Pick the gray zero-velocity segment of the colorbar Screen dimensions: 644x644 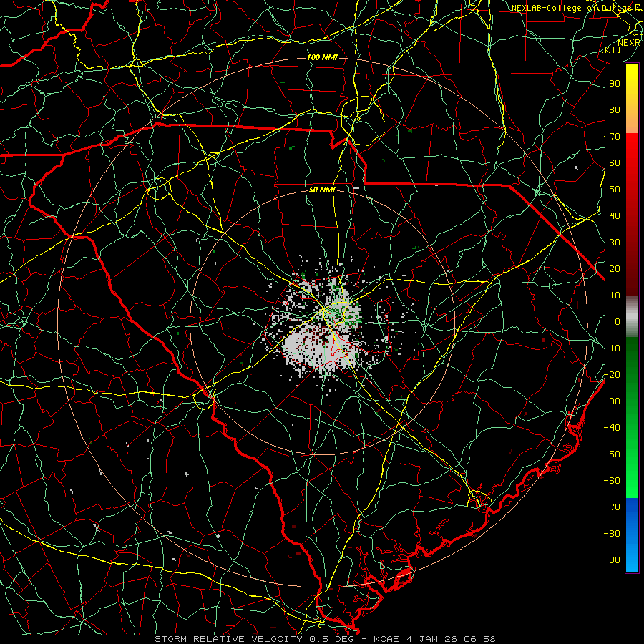pos(632,317)
